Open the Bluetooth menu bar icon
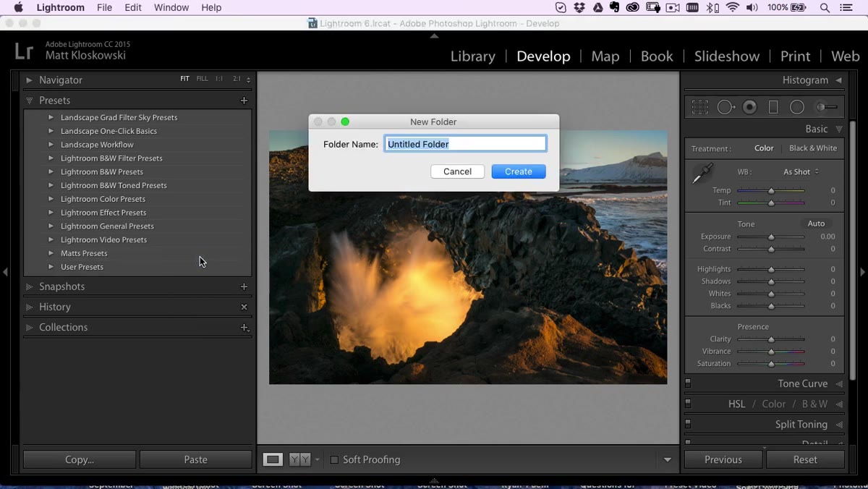The width and height of the screenshot is (868, 489). pos(713,7)
